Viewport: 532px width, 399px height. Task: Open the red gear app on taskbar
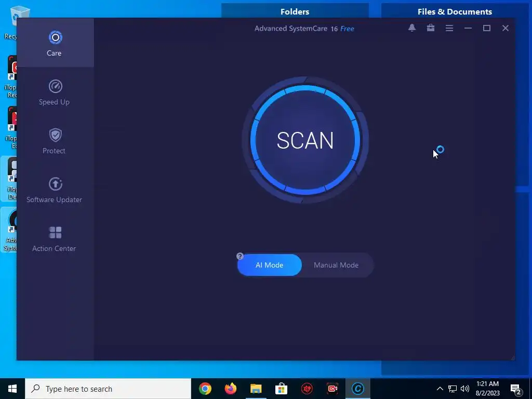coord(307,389)
